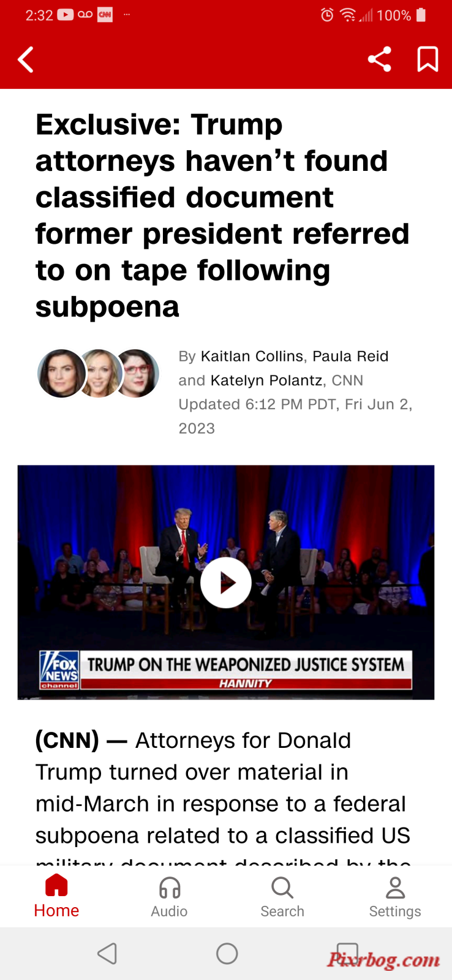452x980 pixels.
Task: Open the Home tab
Action: (56, 897)
